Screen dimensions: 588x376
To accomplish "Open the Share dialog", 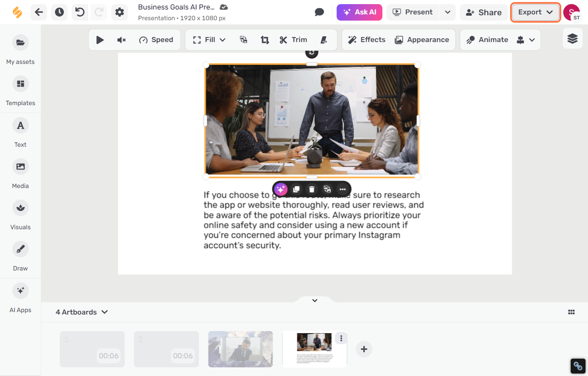I will pyautogui.click(x=484, y=12).
